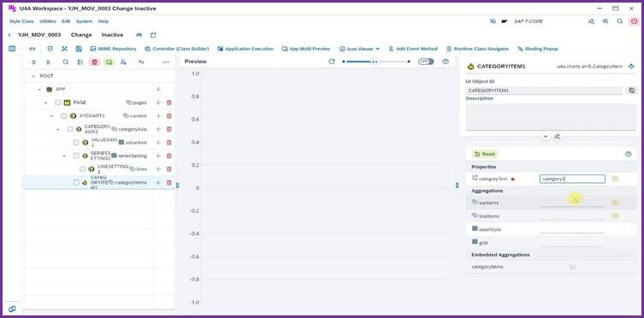644x318 pixels.
Task: Click the new-window icon beside Inactive
Action: [x=153, y=35]
